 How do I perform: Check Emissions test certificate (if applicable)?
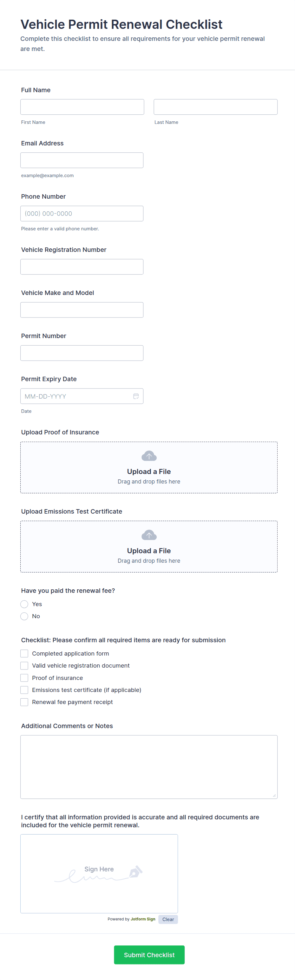24,690
